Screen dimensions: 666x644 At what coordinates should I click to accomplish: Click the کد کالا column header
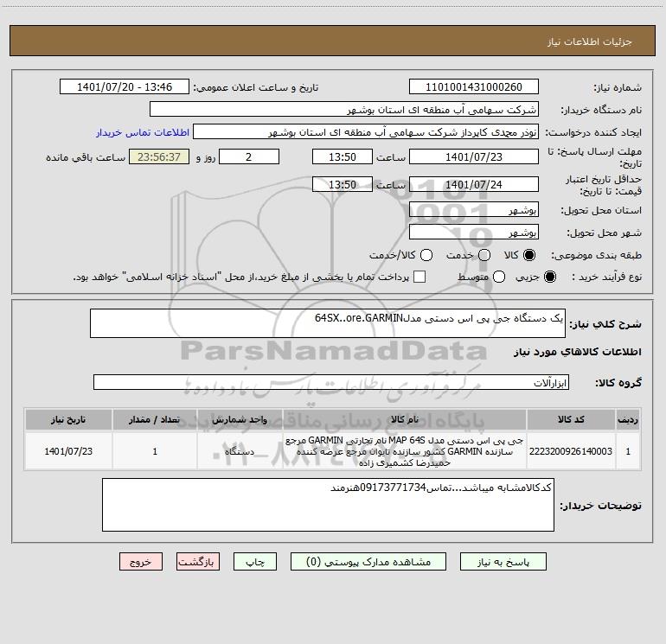coord(571,419)
